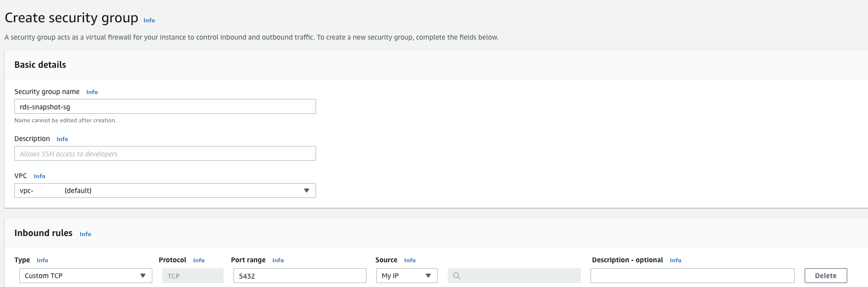
Task: Click the search magnifier icon in source box
Action: coord(457,276)
